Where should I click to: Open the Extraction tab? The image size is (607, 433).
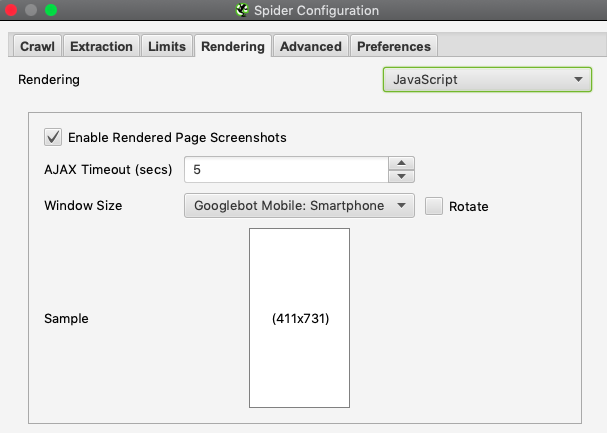[101, 46]
